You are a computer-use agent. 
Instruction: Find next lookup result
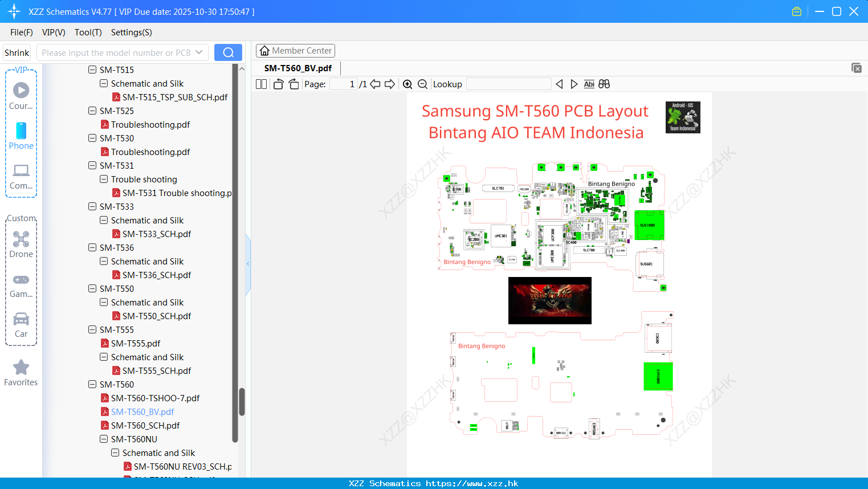pos(574,84)
